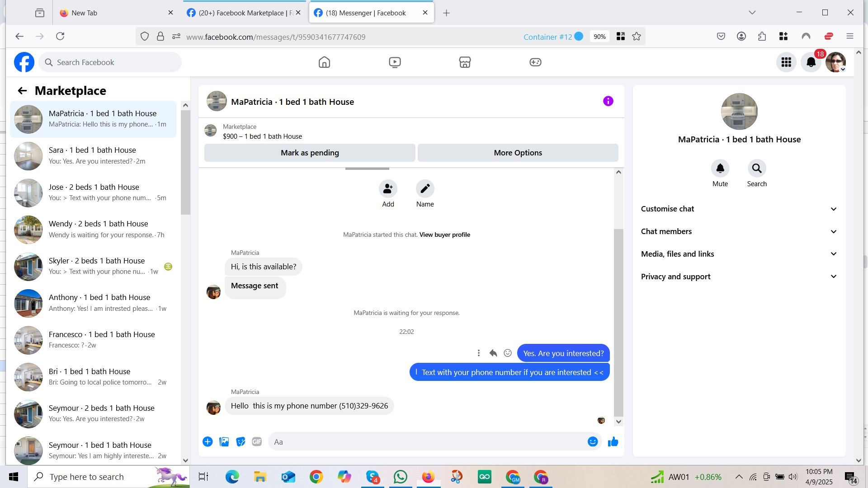
Task: Click MaPatricia listing thumbnail in right panel
Action: (739, 112)
